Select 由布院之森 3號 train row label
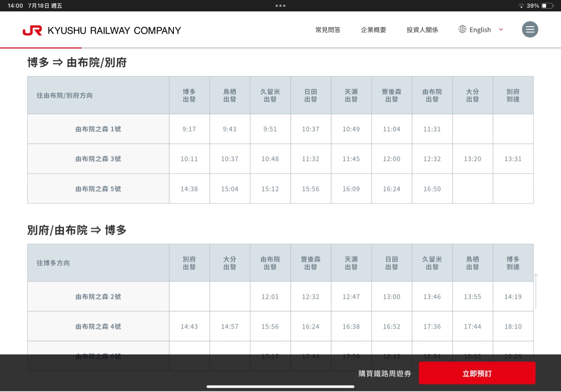Screen dimensions: 561x392 point(98,159)
